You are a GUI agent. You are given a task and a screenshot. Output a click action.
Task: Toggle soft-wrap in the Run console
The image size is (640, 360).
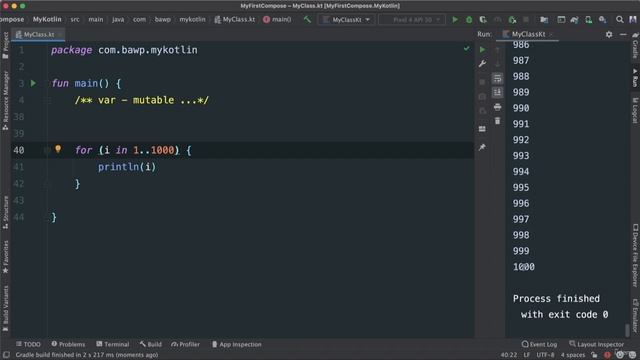pos(497,78)
